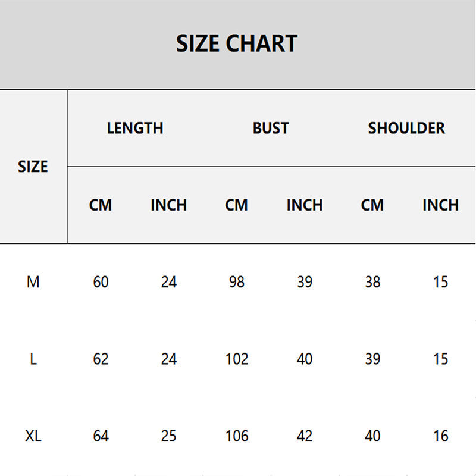The image size is (476, 476).
Task: Click the BUST column header
Action: pyautogui.click(x=271, y=128)
